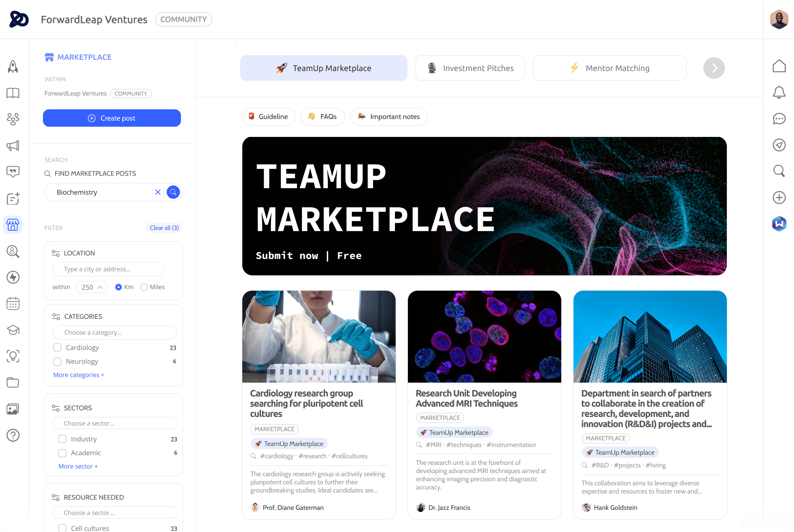
Task: Open the folder icon in left sidebar
Action: (x=13, y=382)
